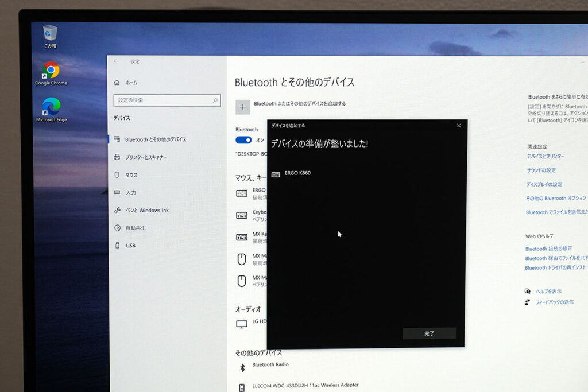This screenshot has width=588, height=392.
Task: Open the ごみ箱 recycle bin desktop icon
Action: coord(50,36)
